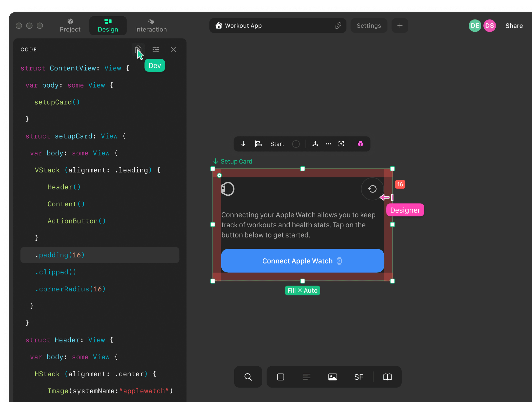Toggle the distribution alignment icon near Start
The width and height of the screenshot is (532, 402).
click(x=258, y=144)
